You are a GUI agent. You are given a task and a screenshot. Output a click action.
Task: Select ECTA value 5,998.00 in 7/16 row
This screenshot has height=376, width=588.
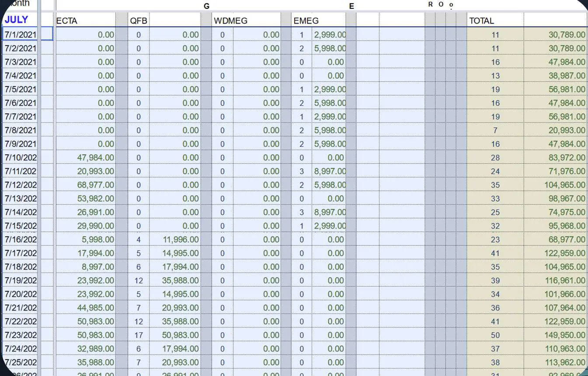[x=86, y=240]
